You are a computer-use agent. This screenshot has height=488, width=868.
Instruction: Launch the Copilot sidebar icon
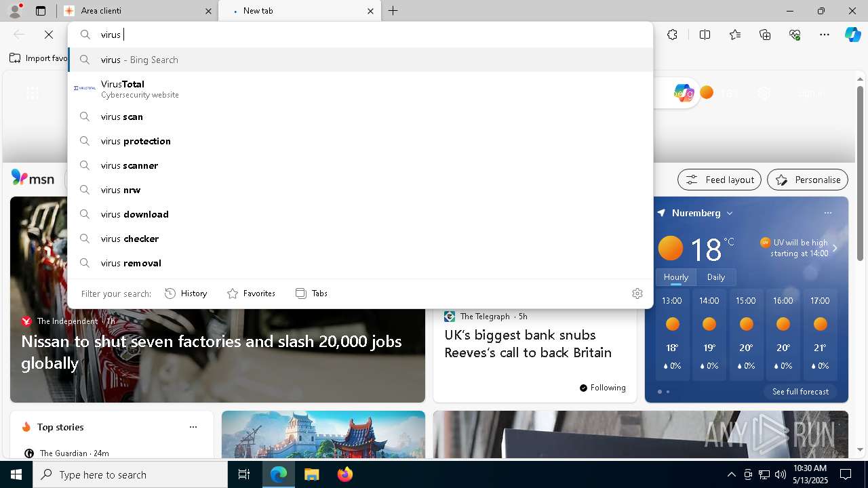tap(852, 35)
